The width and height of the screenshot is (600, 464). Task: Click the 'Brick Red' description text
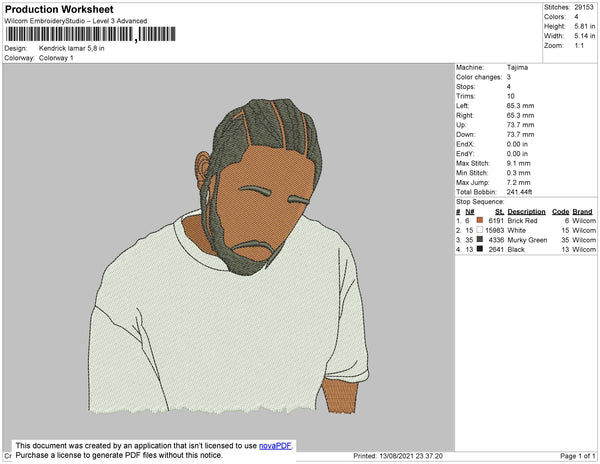tap(522, 221)
